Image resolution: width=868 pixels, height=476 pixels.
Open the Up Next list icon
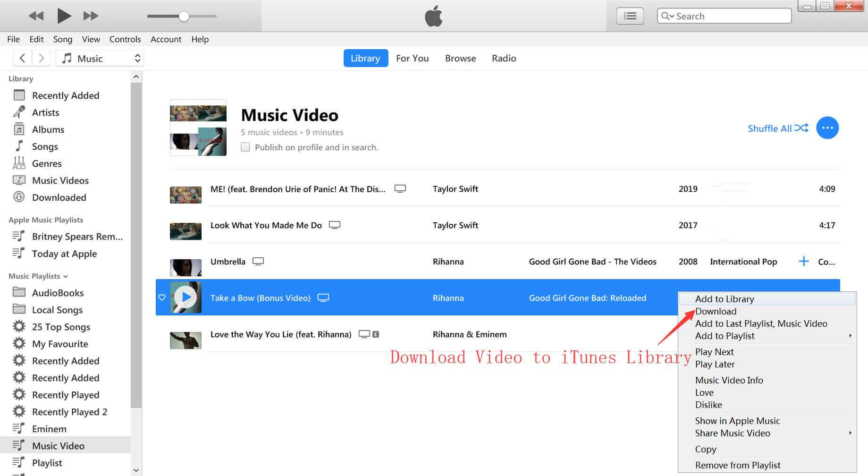click(x=630, y=16)
